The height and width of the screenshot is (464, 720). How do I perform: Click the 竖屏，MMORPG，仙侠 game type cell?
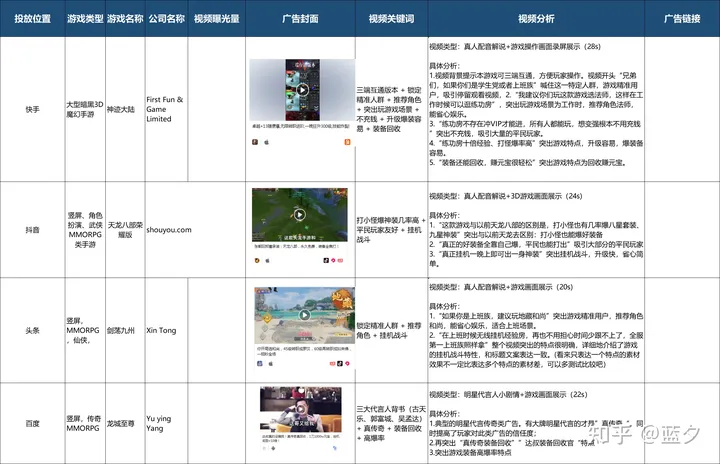[x=85, y=330]
